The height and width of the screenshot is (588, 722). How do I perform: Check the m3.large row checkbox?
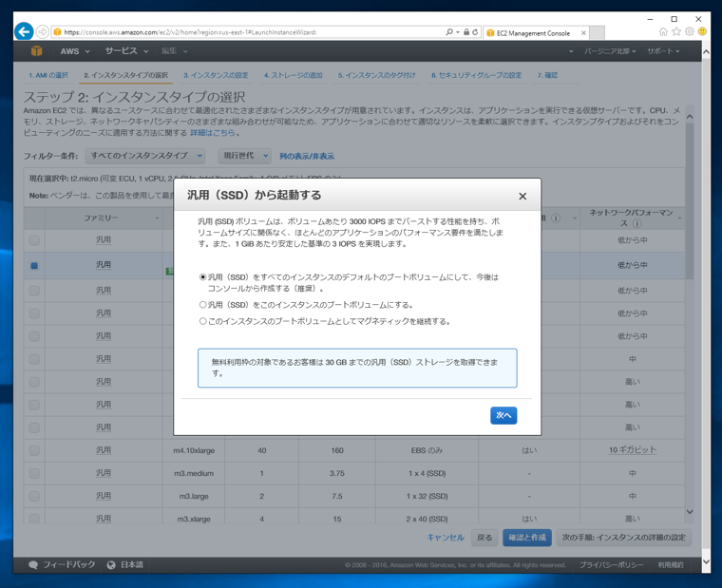point(34,497)
